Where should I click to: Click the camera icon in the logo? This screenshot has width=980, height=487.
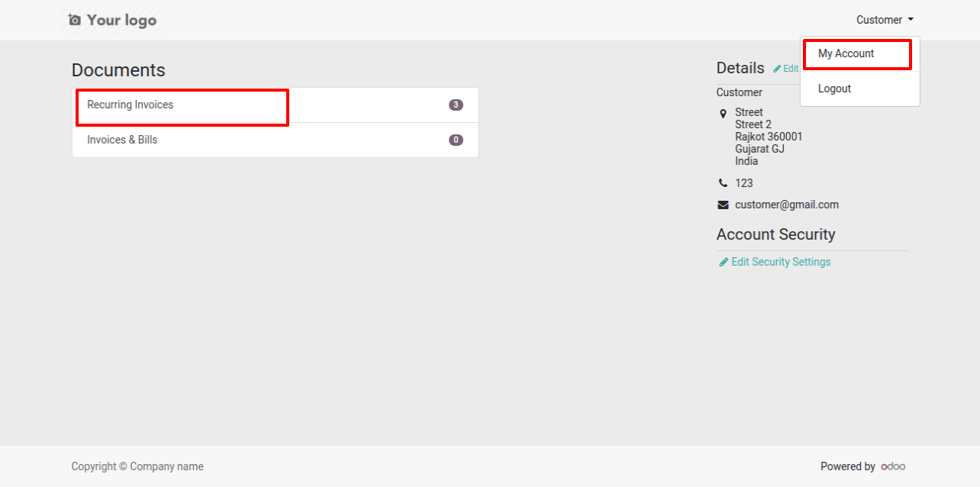point(74,20)
